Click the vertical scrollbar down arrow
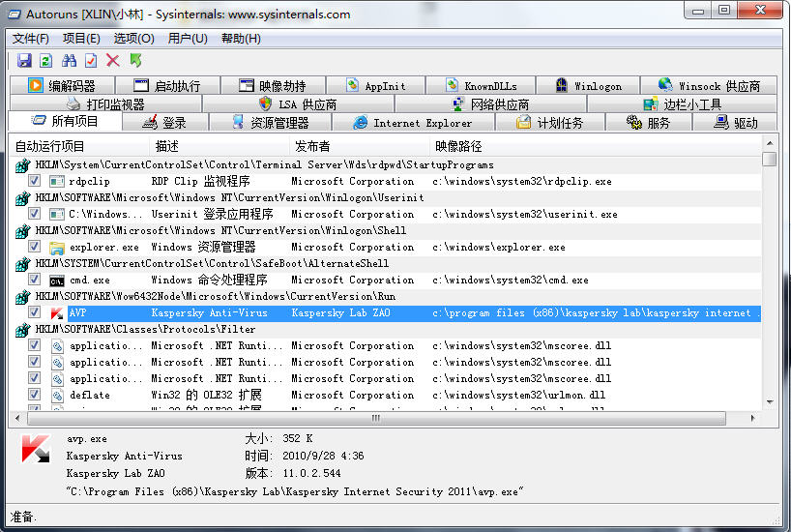The width and height of the screenshot is (791, 532). (x=770, y=402)
